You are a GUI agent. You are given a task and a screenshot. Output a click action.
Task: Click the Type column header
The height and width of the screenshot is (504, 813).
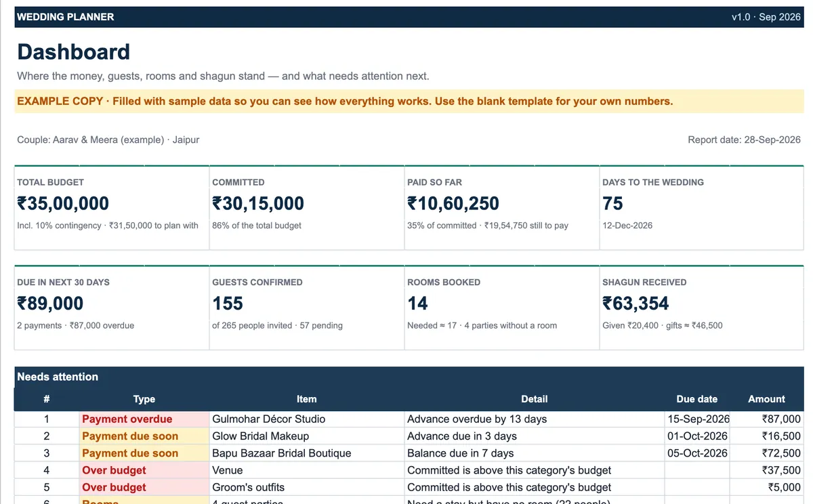(x=144, y=400)
